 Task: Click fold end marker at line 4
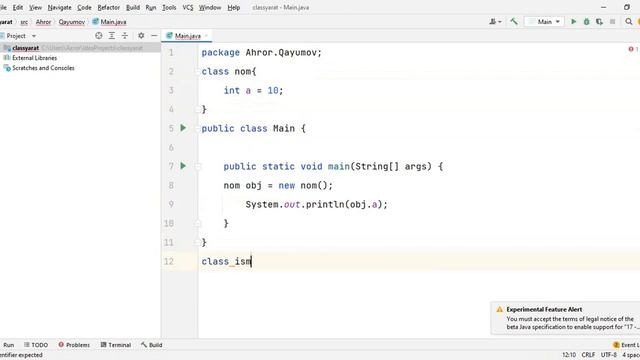pos(198,109)
